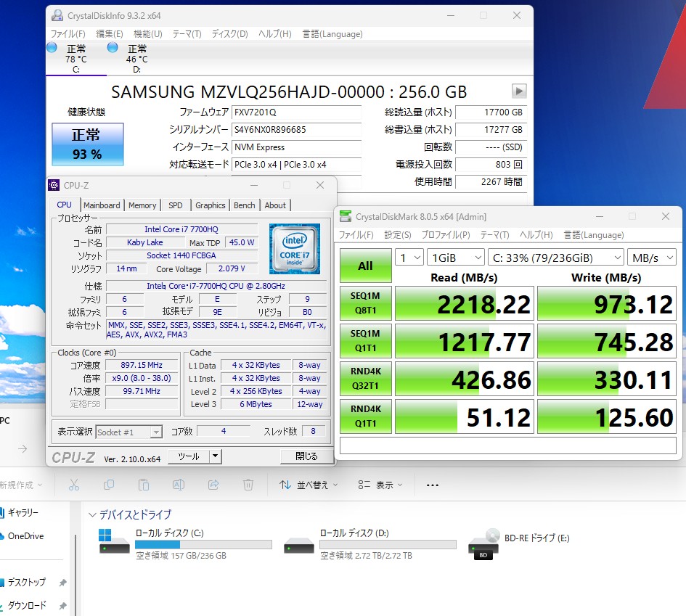686x616 pixels.
Task: Select the Local Disk (D:) drive icon
Action: coord(299,546)
